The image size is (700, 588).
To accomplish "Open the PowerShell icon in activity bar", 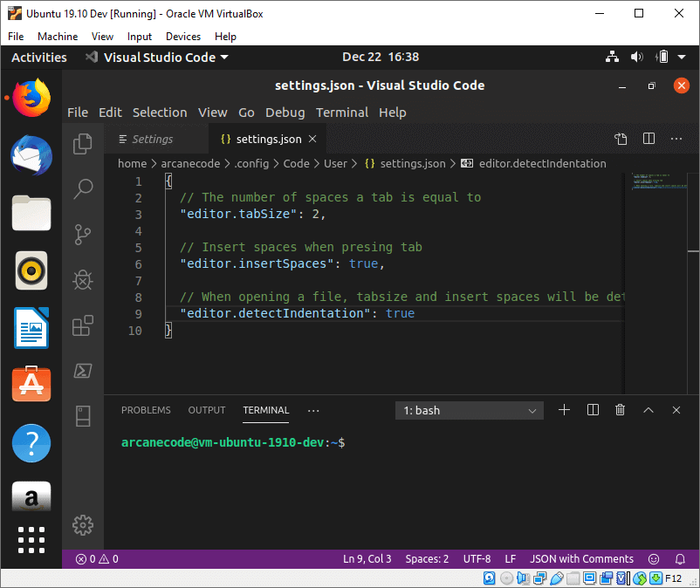I will pos(83,371).
